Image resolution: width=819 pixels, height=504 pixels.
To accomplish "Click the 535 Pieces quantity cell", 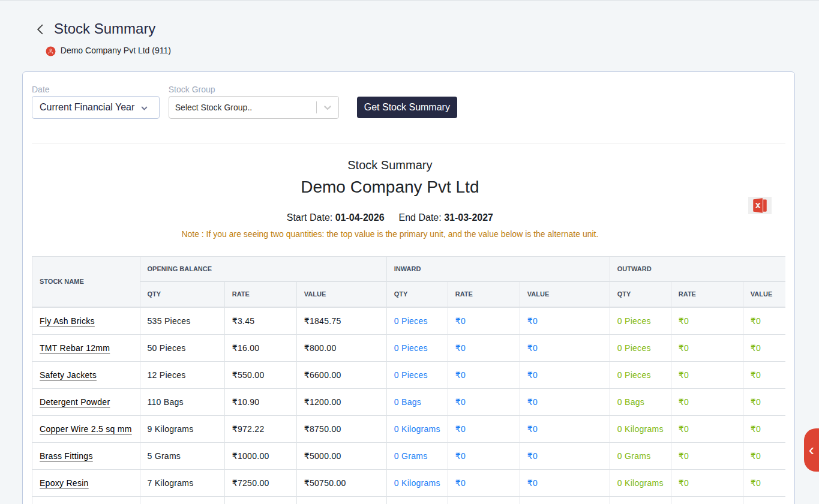I will pos(182,321).
